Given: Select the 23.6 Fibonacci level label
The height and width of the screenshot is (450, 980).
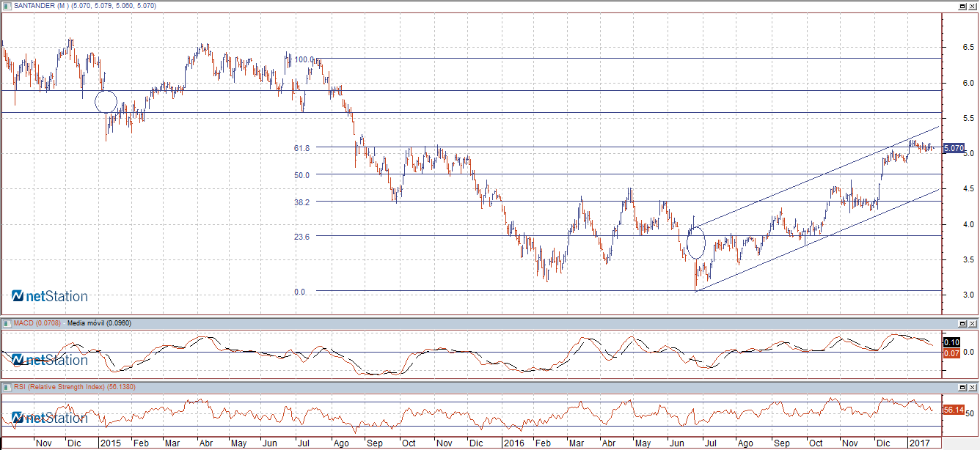Looking at the screenshot, I should click(x=302, y=237).
